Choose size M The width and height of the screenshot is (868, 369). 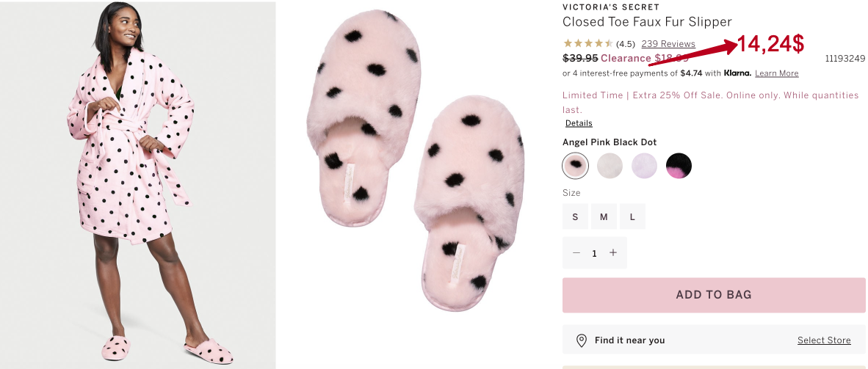click(604, 216)
